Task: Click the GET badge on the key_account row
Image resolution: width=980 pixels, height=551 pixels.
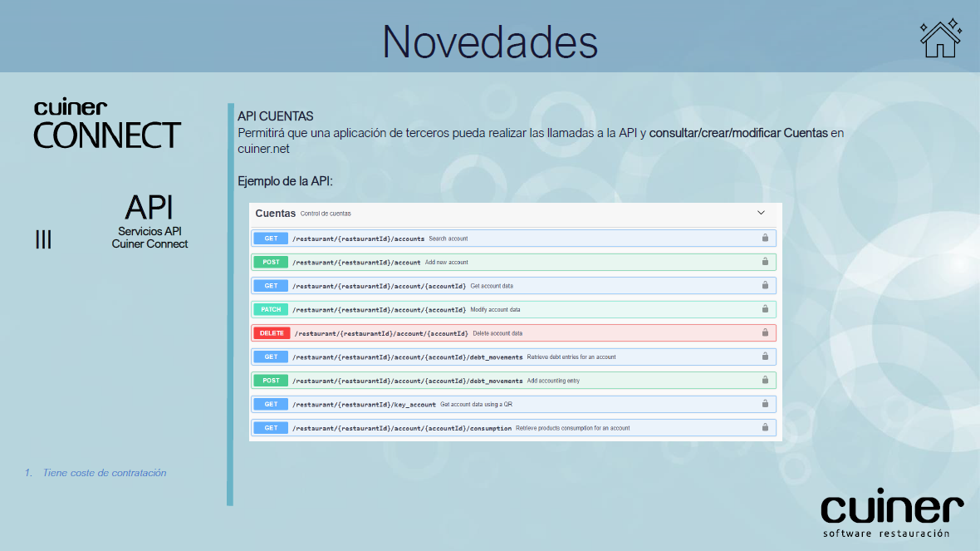Action: [x=271, y=405]
